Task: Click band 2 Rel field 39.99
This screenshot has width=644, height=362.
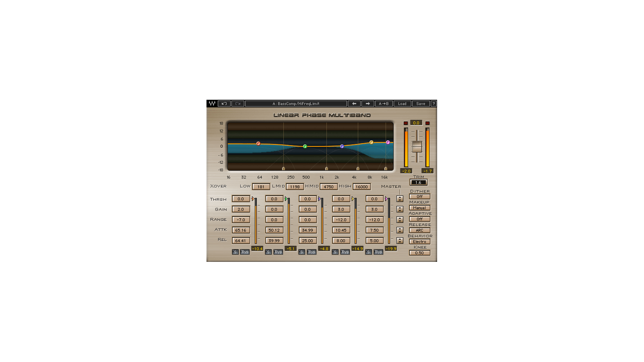Action: 275,241
